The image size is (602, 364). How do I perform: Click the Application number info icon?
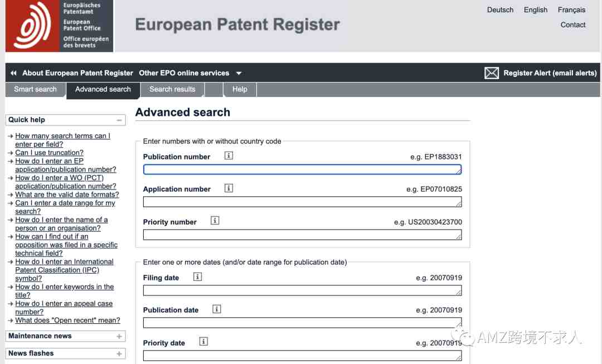click(x=229, y=188)
